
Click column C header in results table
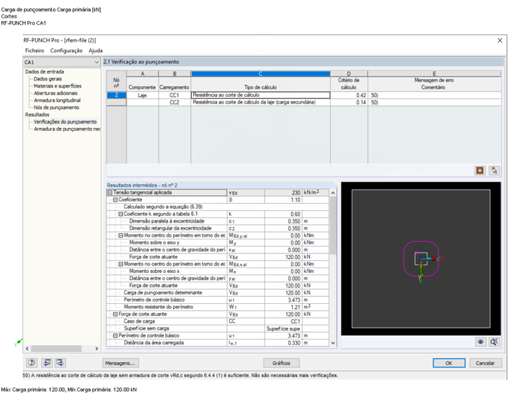click(260, 73)
